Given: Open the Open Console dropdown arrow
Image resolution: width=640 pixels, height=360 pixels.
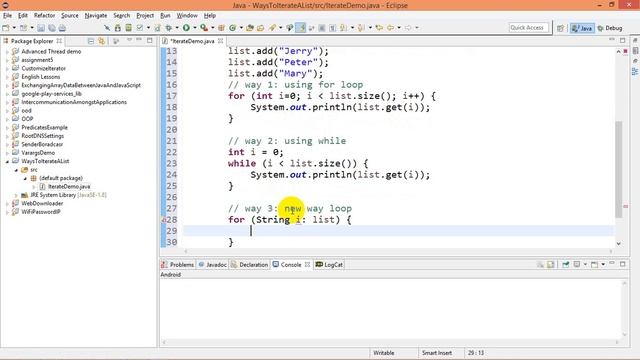Looking at the screenshot, I should [x=603, y=264].
